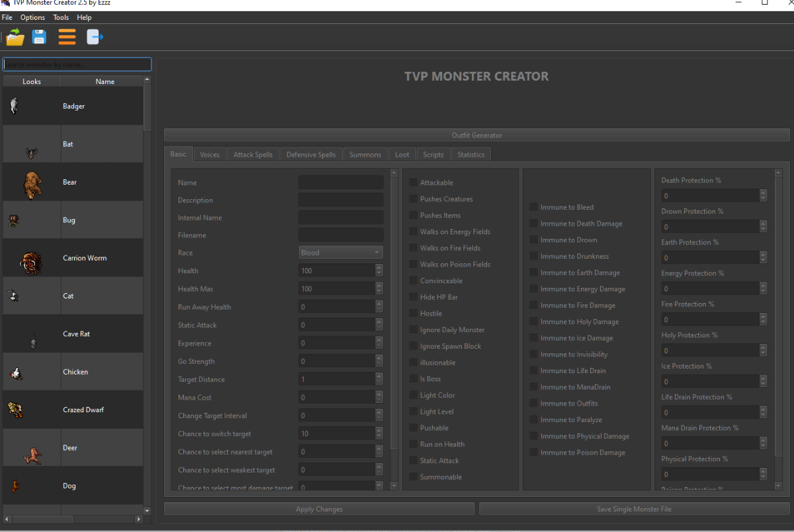
Task: Click the export arrow toolbar icon
Action: 95,37
